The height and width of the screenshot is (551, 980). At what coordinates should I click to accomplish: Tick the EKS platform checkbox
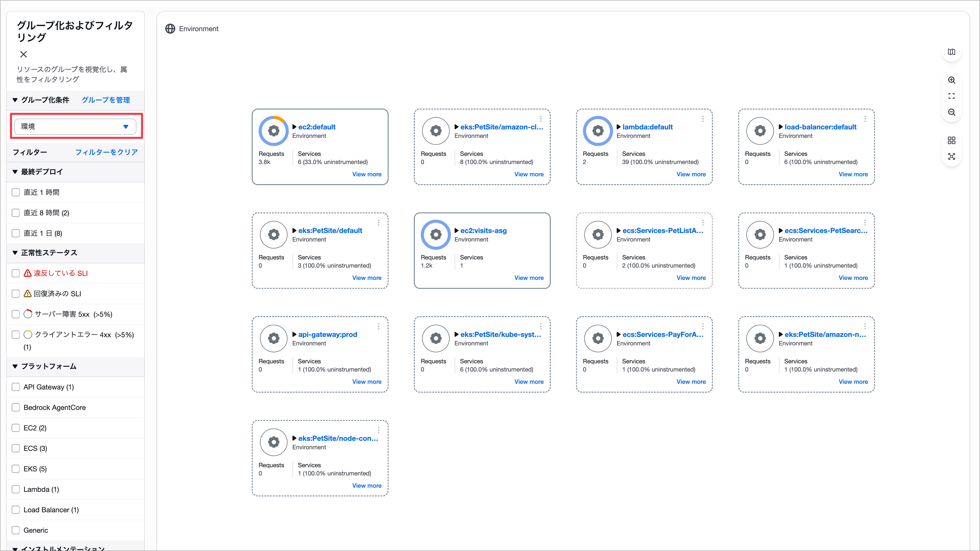point(16,469)
